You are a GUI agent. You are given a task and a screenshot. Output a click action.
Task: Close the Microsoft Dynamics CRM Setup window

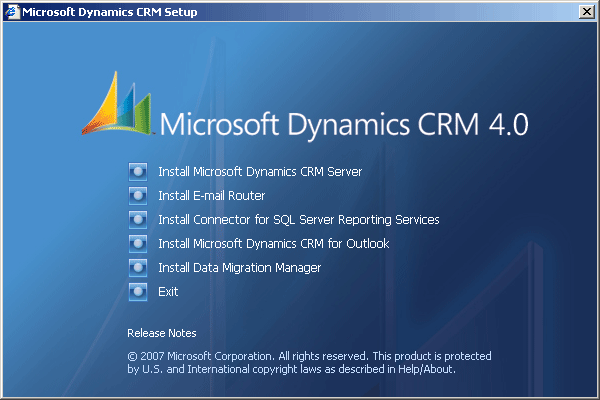(587, 12)
